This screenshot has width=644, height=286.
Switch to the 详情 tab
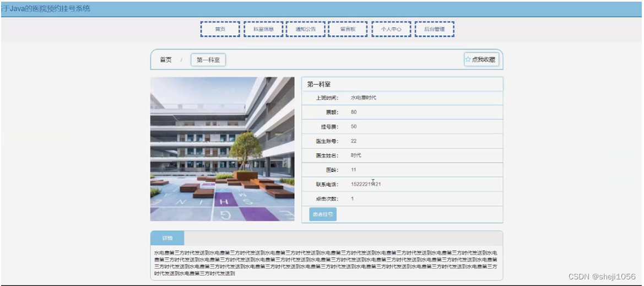click(167, 238)
